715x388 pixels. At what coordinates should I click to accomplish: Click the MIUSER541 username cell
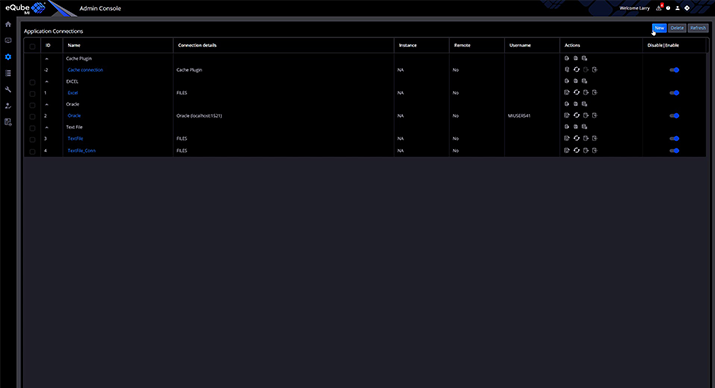[519, 116]
